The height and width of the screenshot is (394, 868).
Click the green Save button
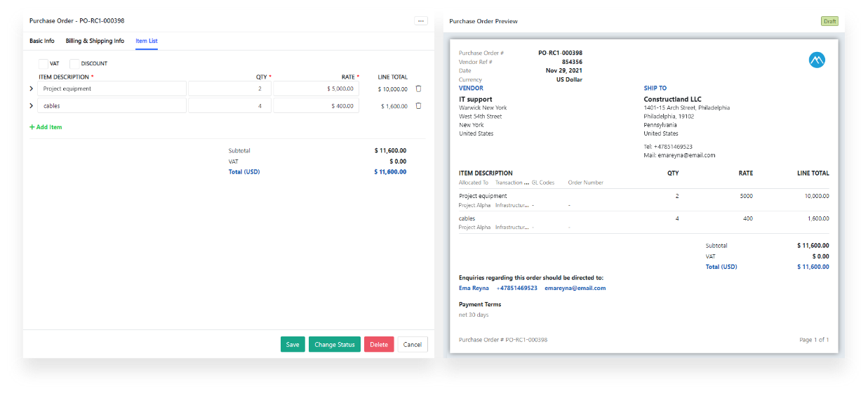[293, 344]
